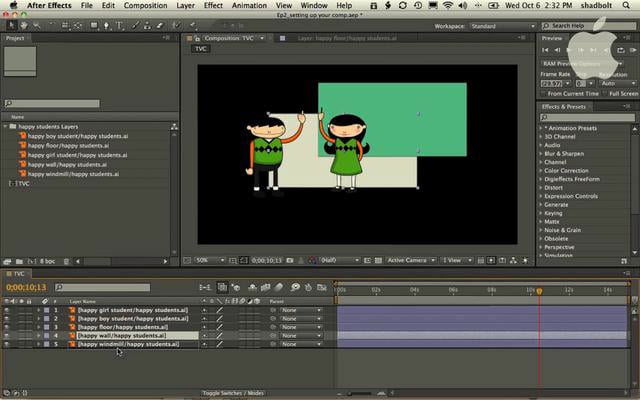Click the timeline current time indicator

pos(539,291)
